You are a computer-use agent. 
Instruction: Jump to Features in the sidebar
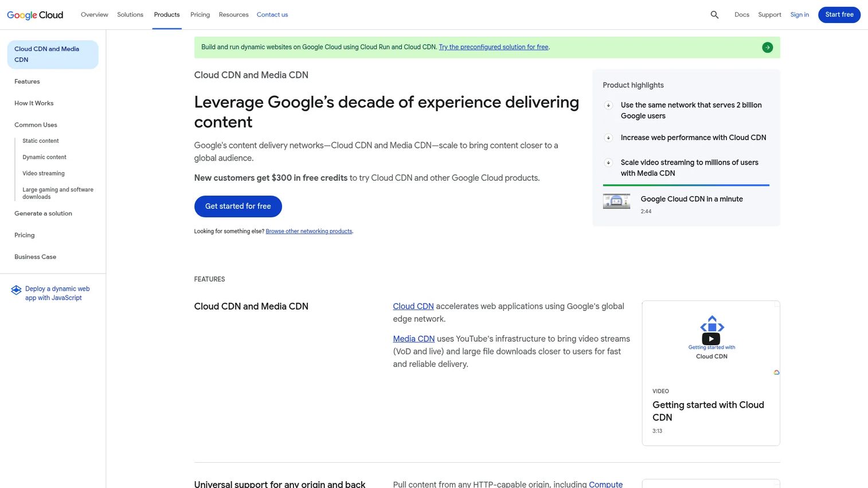coord(27,81)
